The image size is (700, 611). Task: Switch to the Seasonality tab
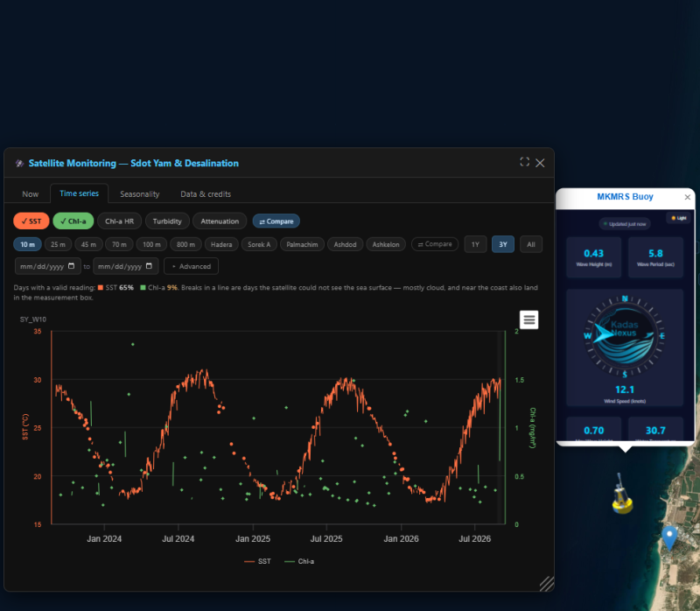pos(140,193)
